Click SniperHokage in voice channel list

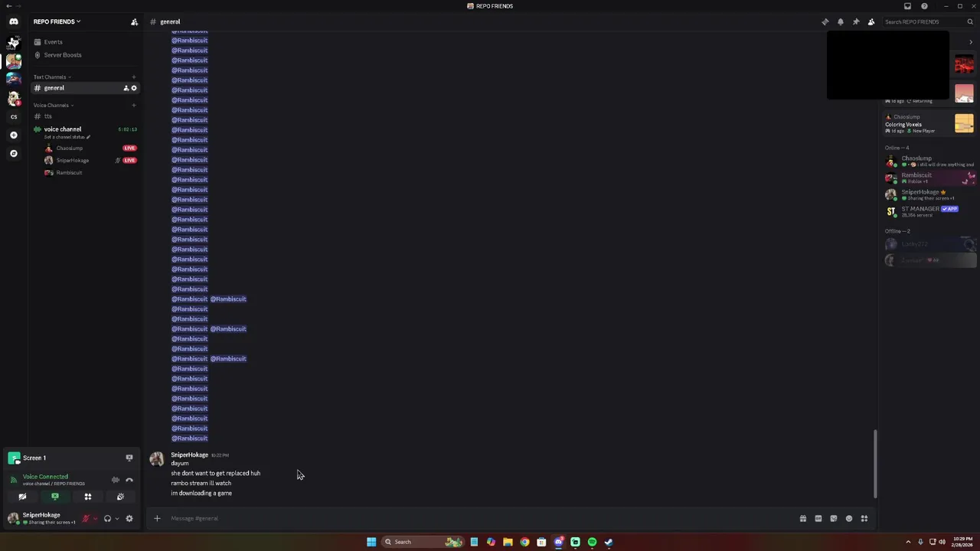(x=73, y=161)
